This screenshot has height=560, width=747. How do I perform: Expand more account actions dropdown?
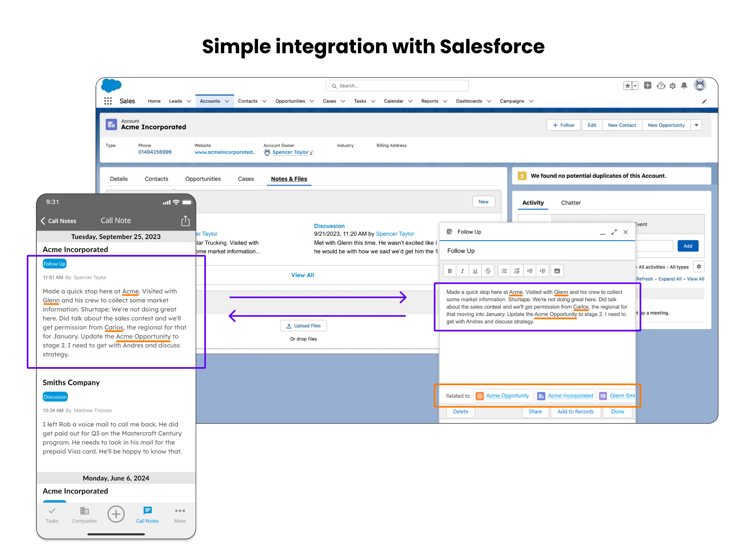696,125
